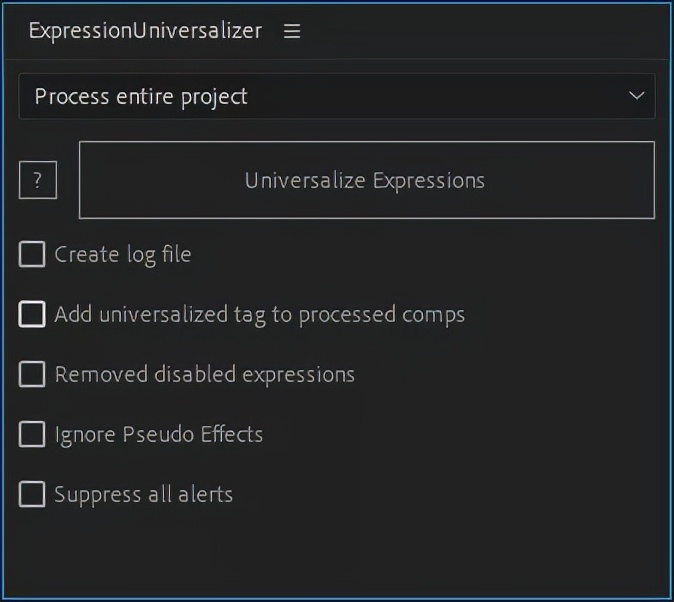Click empty panel area below Suppress all alerts
Screen dimensions: 674x602
[x=336, y=550]
